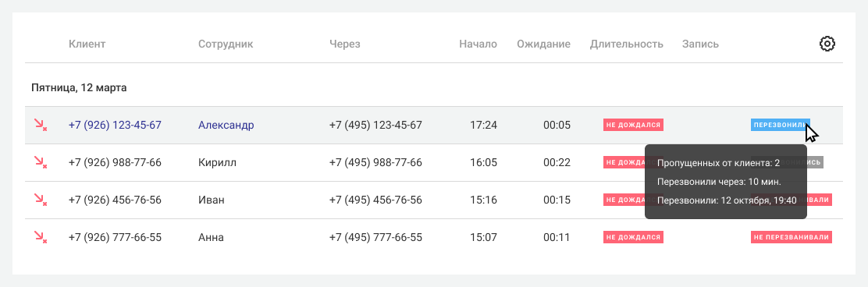Open table settings gear icon
This screenshot has height=287, width=868.
(827, 44)
